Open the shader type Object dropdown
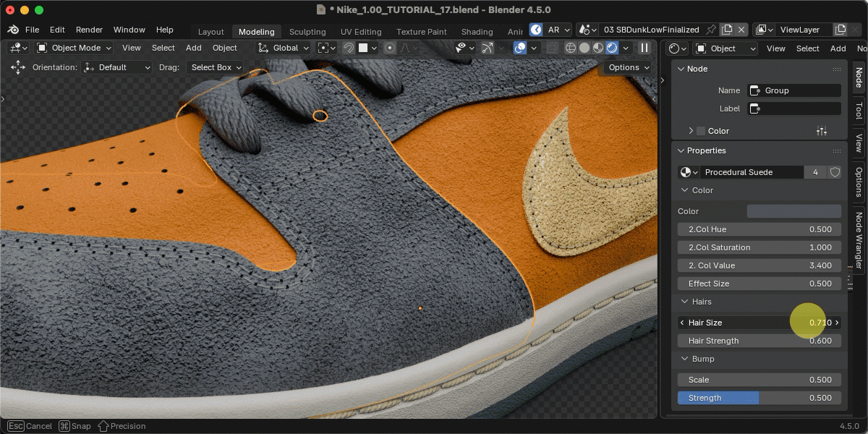Screen dimensions: 868x434 pyautogui.click(x=726, y=48)
